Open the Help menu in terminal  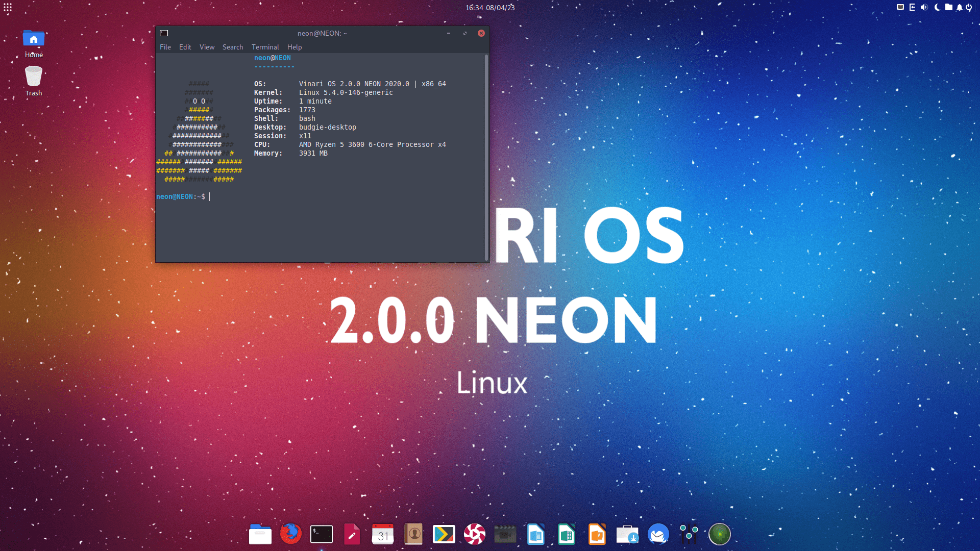(295, 47)
